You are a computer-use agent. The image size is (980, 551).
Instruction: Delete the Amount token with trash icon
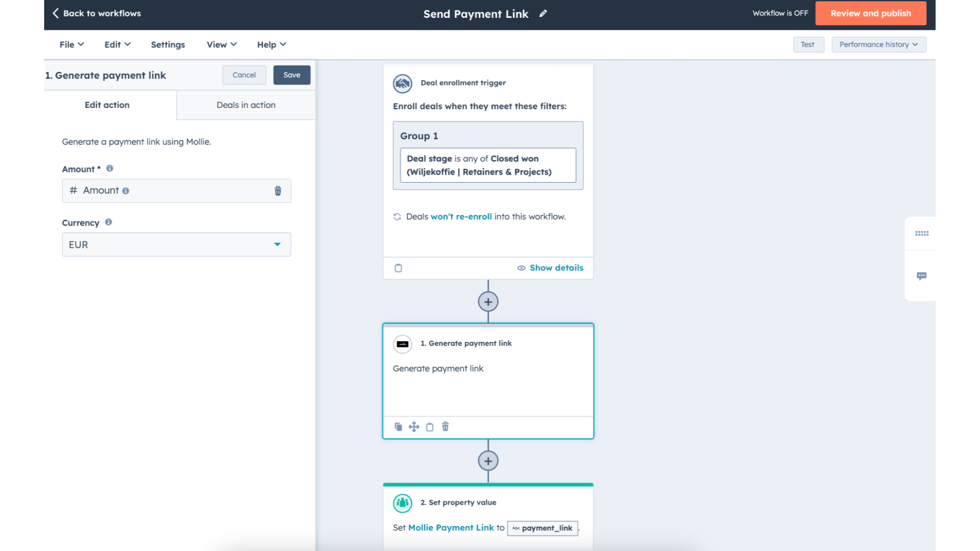tap(277, 191)
